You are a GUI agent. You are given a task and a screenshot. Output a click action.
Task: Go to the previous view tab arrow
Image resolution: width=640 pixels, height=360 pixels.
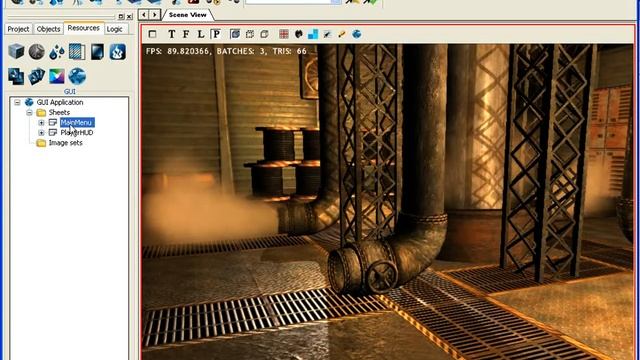click(x=144, y=15)
